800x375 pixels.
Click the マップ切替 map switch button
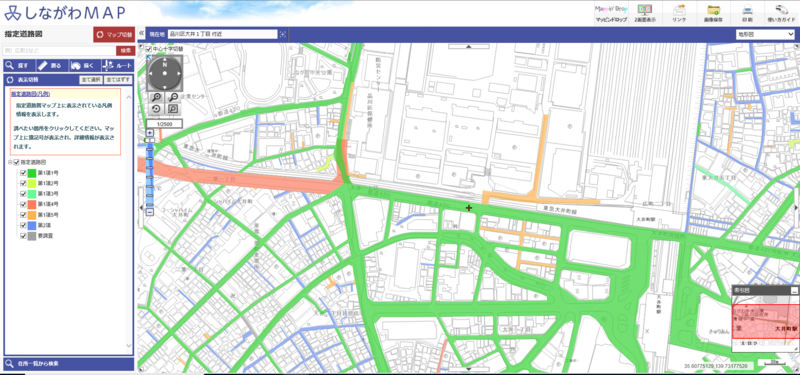click(114, 35)
